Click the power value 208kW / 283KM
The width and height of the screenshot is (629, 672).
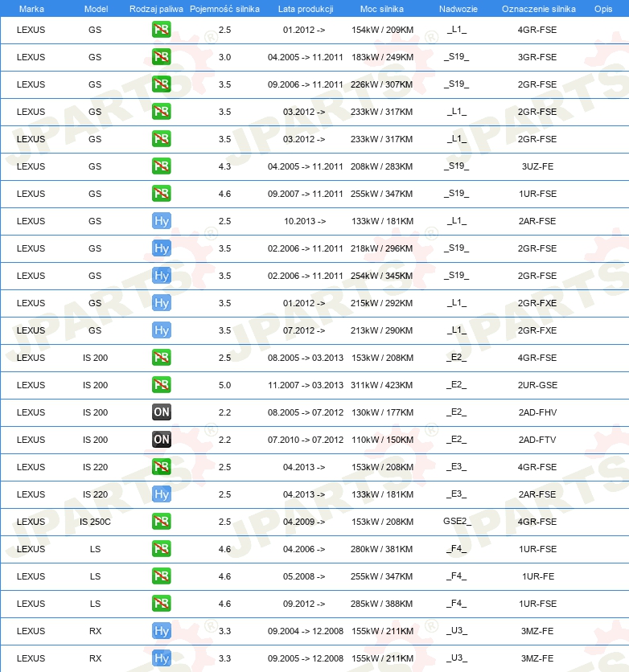point(381,166)
